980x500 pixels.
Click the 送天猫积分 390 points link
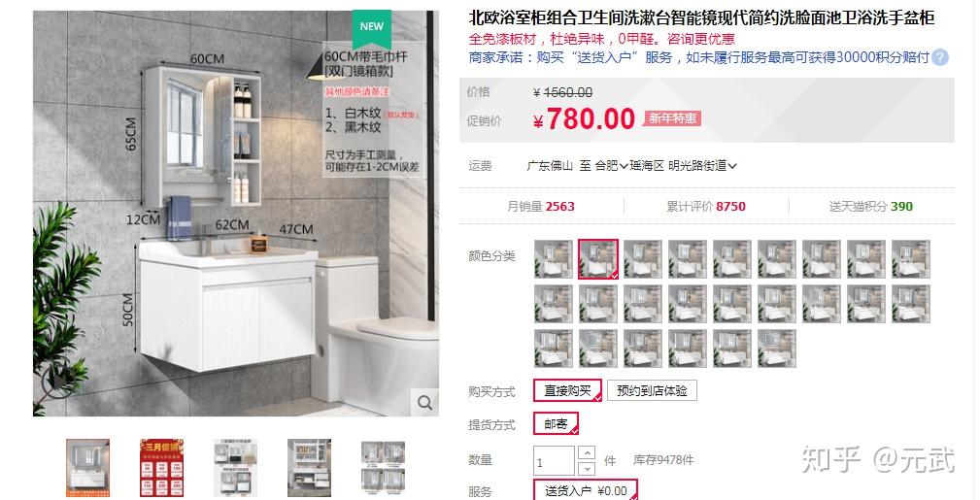(870, 206)
